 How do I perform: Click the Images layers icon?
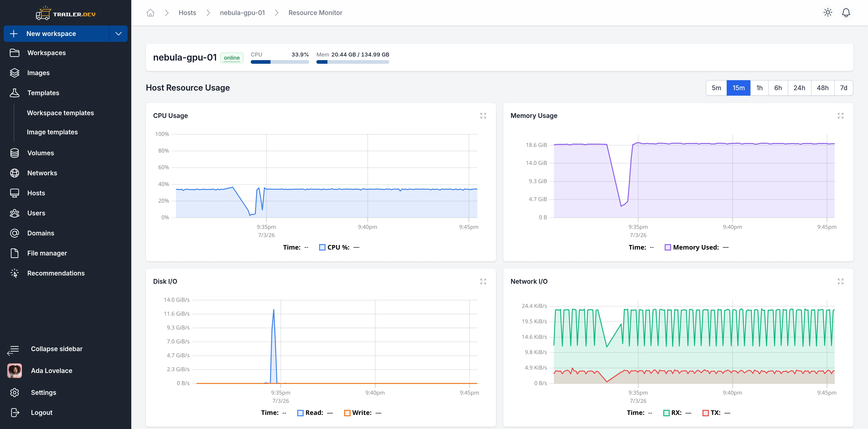15,73
